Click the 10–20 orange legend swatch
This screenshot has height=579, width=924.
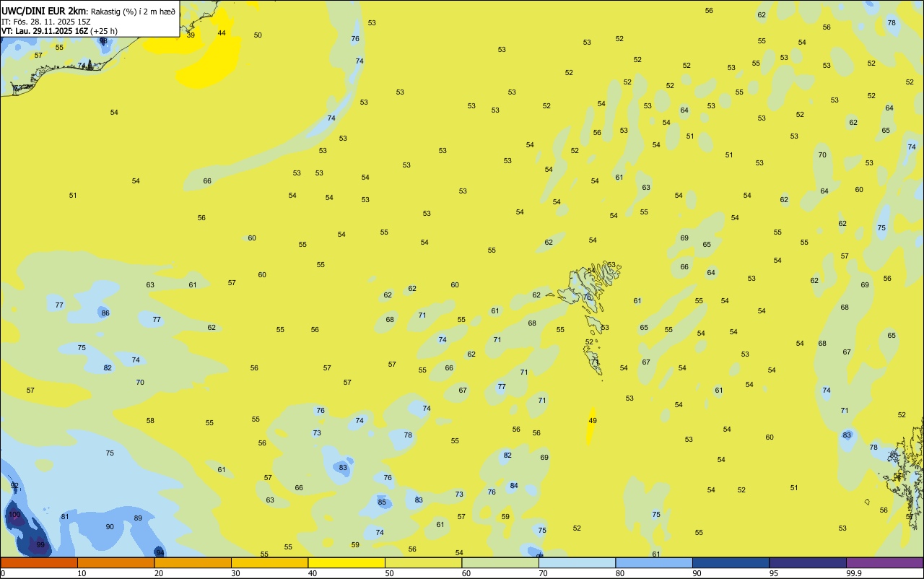(115, 562)
